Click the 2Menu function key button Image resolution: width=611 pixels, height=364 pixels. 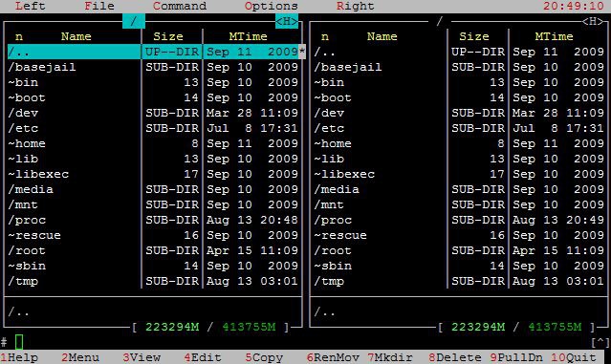(80, 357)
